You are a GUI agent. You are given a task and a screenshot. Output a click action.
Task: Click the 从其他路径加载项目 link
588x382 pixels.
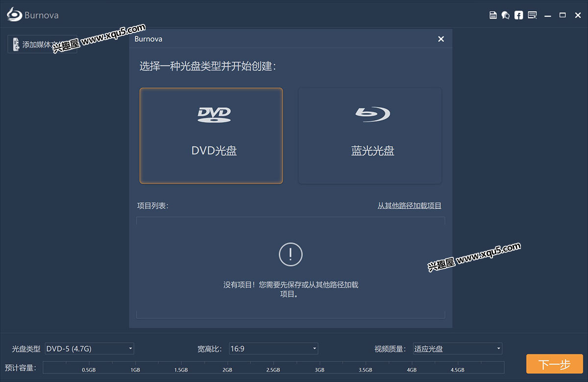[409, 206]
